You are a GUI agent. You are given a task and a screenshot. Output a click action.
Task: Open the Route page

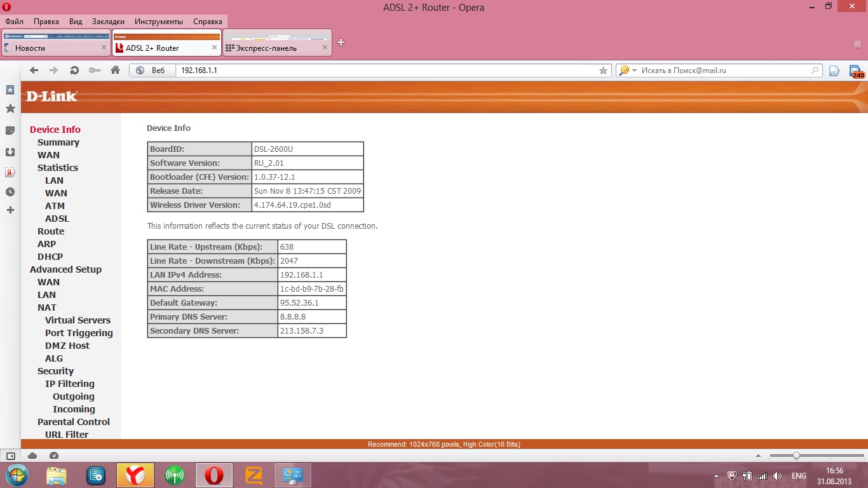pos(51,231)
